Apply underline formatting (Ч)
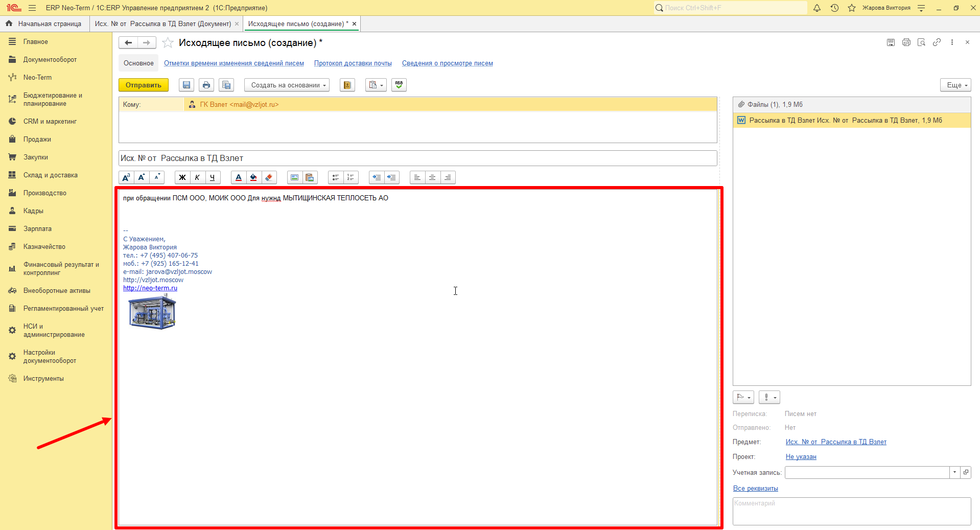Image resolution: width=980 pixels, height=530 pixels. coord(213,177)
